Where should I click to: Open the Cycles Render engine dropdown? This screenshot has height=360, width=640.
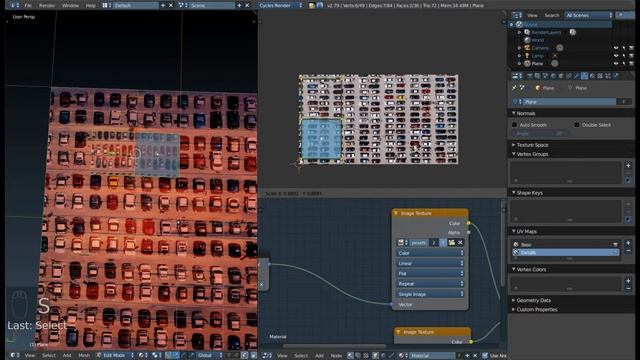(x=281, y=6)
